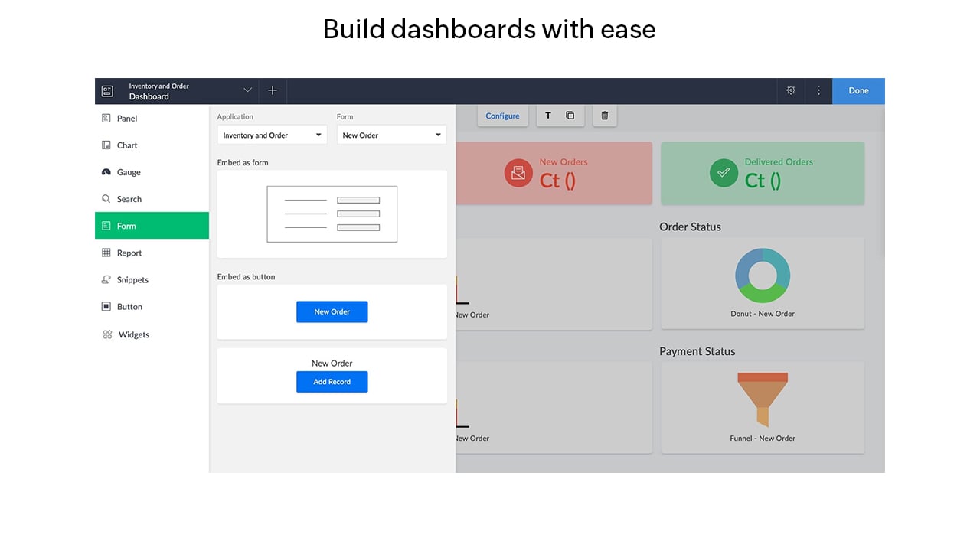Open the Form dropdown showing New Order
980x551 pixels.
(391, 135)
